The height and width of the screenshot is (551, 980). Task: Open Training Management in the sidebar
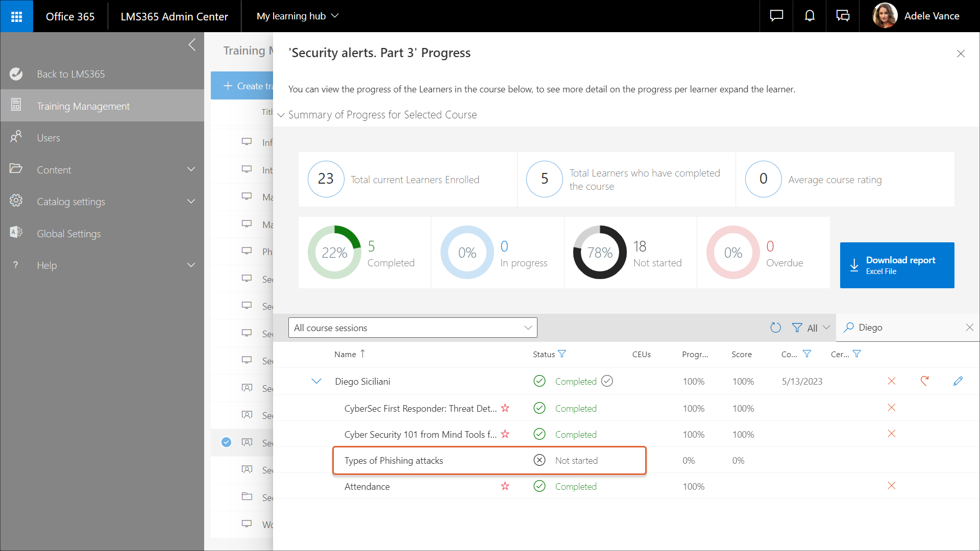point(83,106)
